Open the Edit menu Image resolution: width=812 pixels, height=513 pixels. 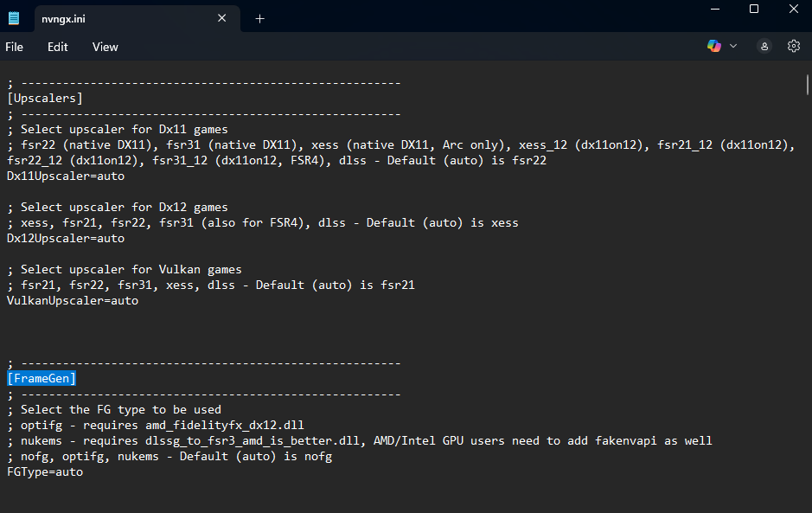[x=57, y=48]
